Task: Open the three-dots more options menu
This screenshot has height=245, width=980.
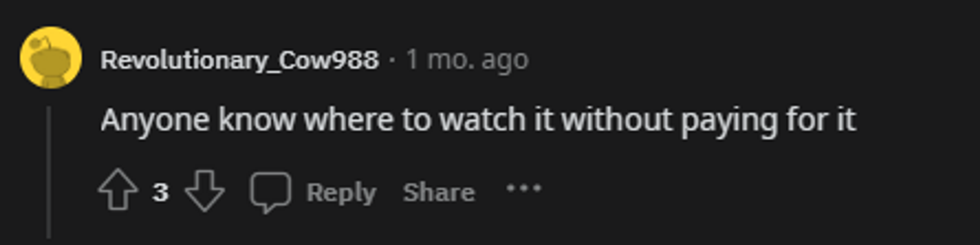Action: click(524, 188)
